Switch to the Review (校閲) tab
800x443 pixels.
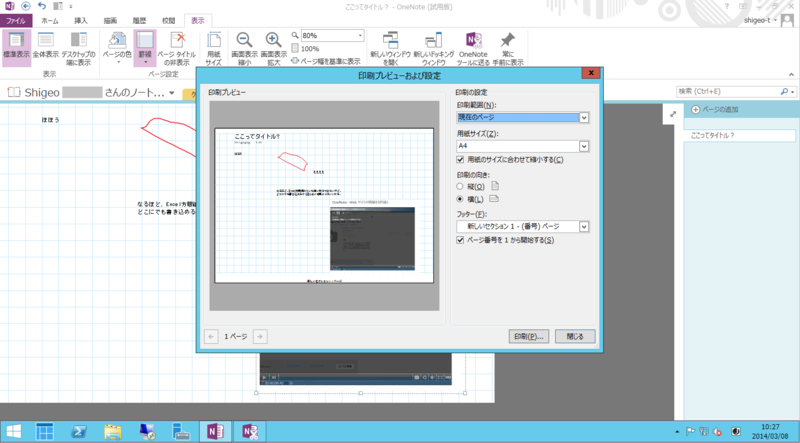[x=168, y=21]
